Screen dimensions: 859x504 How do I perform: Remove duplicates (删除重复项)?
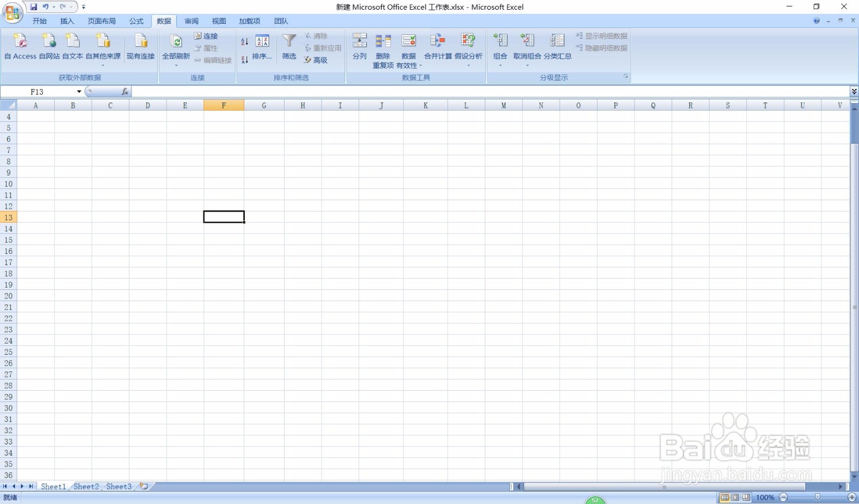383,51
